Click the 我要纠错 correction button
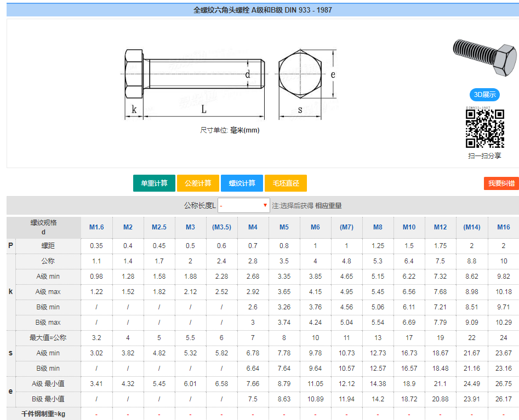The width and height of the screenshot is (519, 420). [x=501, y=183]
